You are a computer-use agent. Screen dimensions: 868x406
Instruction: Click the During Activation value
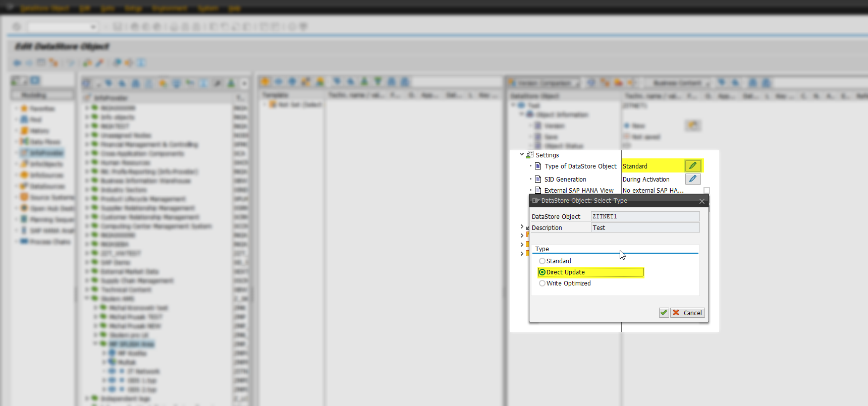coord(646,180)
